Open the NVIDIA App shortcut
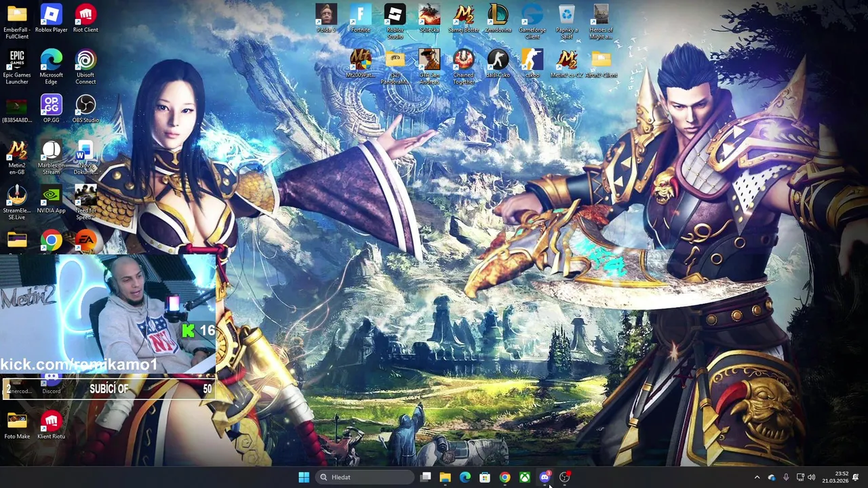Viewport: 868px width, 488px height. coord(51,200)
